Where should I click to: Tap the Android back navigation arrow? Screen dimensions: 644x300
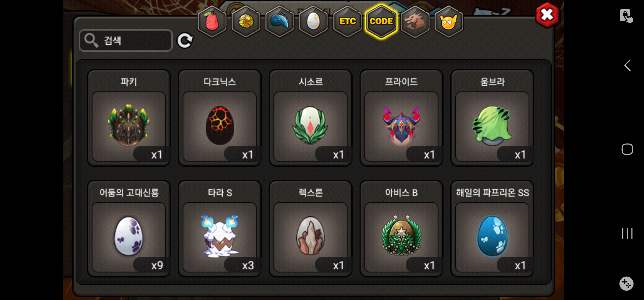627,66
